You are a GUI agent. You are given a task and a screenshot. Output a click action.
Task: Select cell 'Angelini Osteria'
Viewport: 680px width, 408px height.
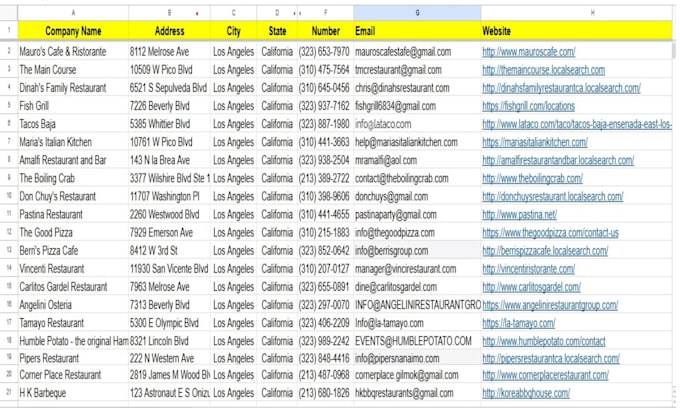[73, 305]
